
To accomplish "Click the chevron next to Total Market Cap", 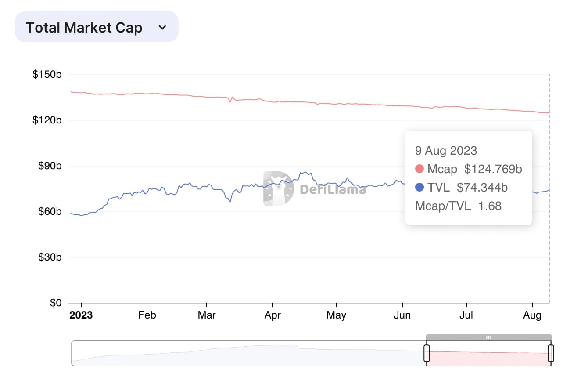I will (162, 27).
